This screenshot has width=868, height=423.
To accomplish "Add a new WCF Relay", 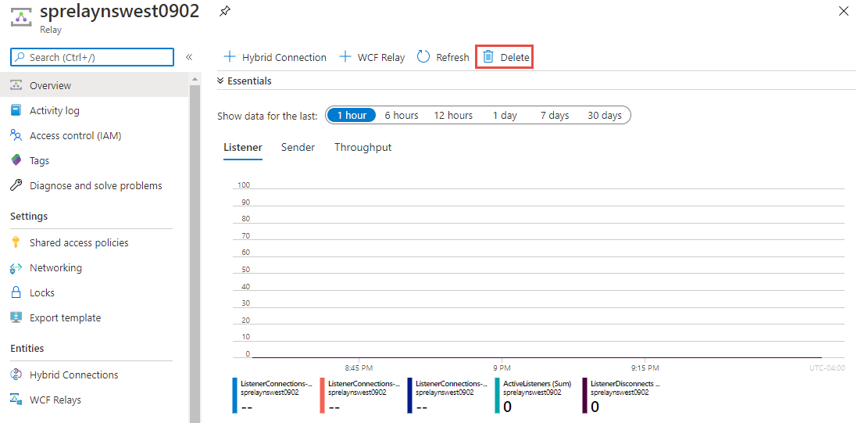I will point(372,57).
